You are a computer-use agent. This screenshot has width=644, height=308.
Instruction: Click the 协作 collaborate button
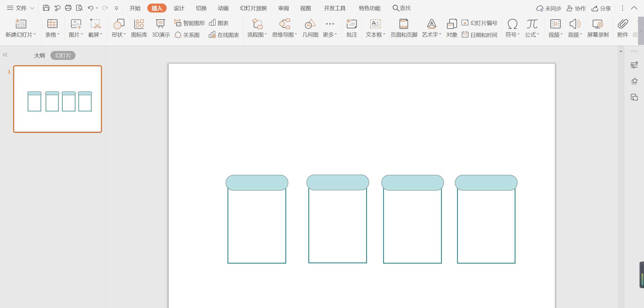tap(576, 8)
